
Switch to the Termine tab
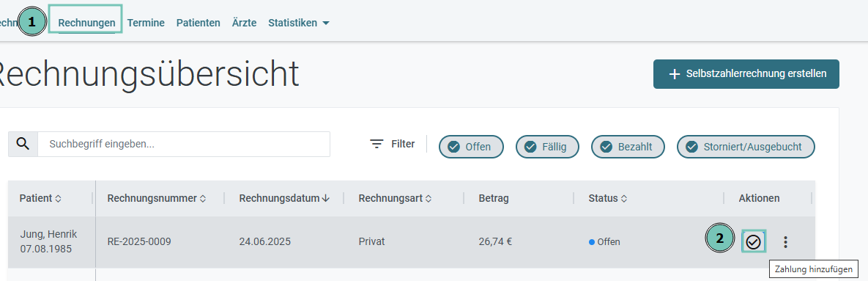click(x=146, y=23)
